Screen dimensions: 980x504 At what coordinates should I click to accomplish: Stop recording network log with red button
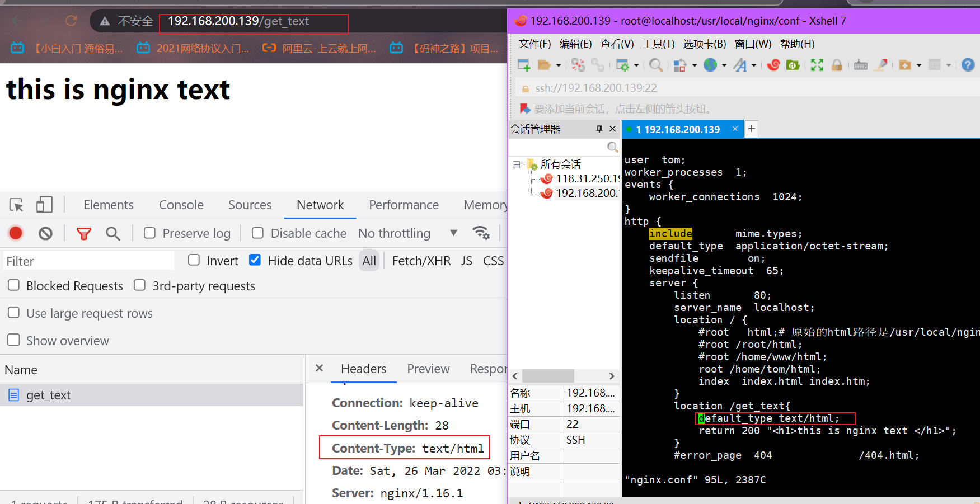[16, 233]
